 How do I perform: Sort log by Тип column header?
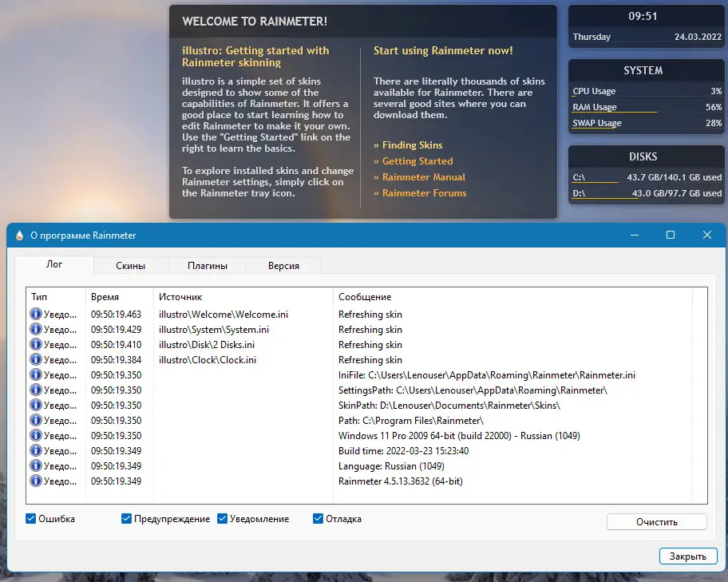tap(56, 297)
